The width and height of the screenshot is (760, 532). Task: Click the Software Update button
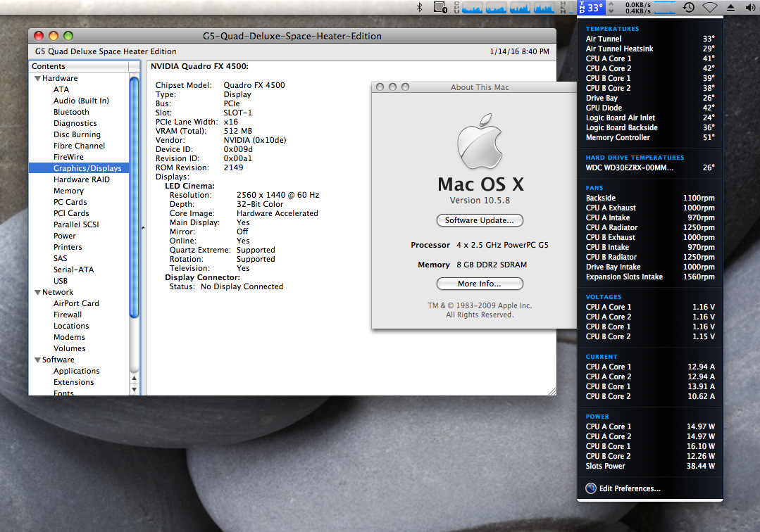tap(480, 220)
